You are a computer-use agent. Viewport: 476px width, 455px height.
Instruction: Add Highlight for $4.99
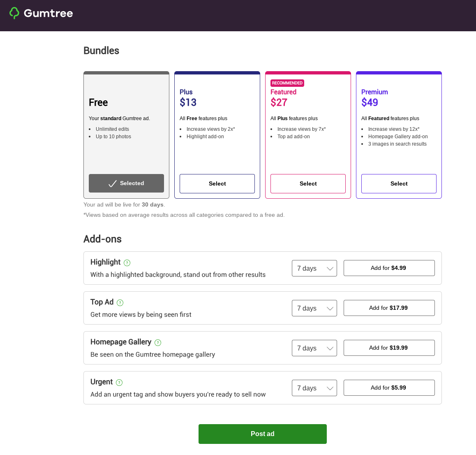[389, 268]
